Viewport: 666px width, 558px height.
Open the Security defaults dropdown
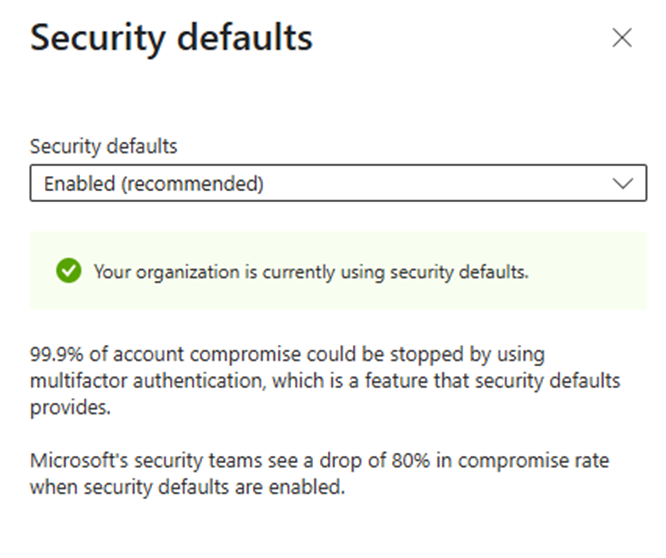[x=338, y=183]
